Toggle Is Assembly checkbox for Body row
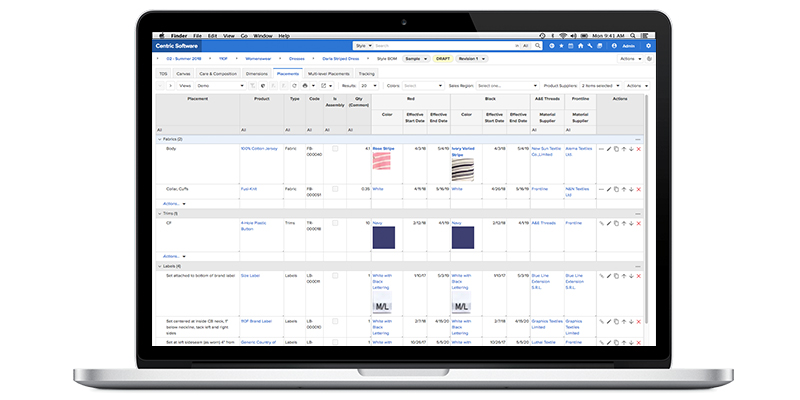This screenshot has height=400, width=800. [x=335, y=149]
